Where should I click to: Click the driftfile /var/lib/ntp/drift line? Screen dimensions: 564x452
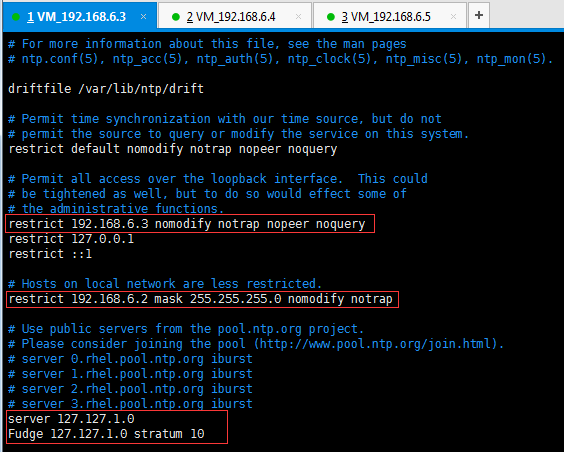106,89
